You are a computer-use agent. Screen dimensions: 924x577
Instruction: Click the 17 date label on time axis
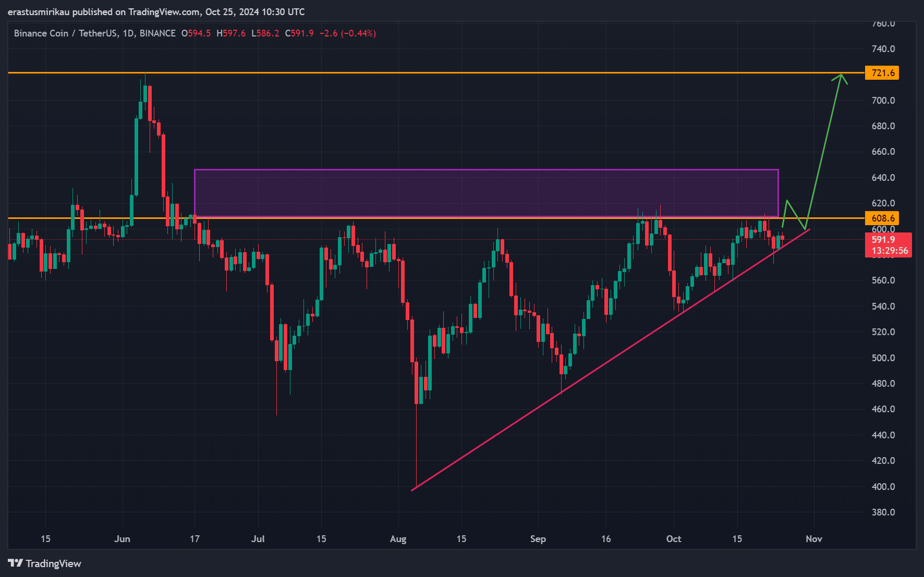click(x=194, y=538)
